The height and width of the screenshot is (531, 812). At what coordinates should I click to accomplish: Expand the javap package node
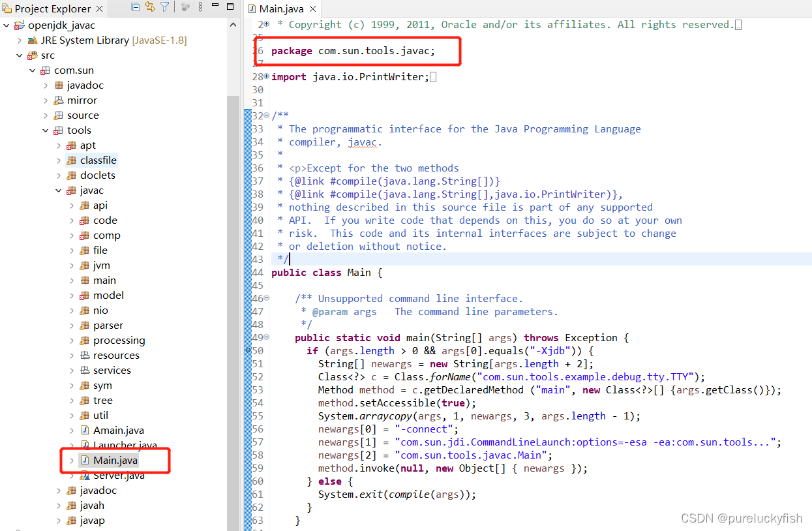click(x=59, y=521)
